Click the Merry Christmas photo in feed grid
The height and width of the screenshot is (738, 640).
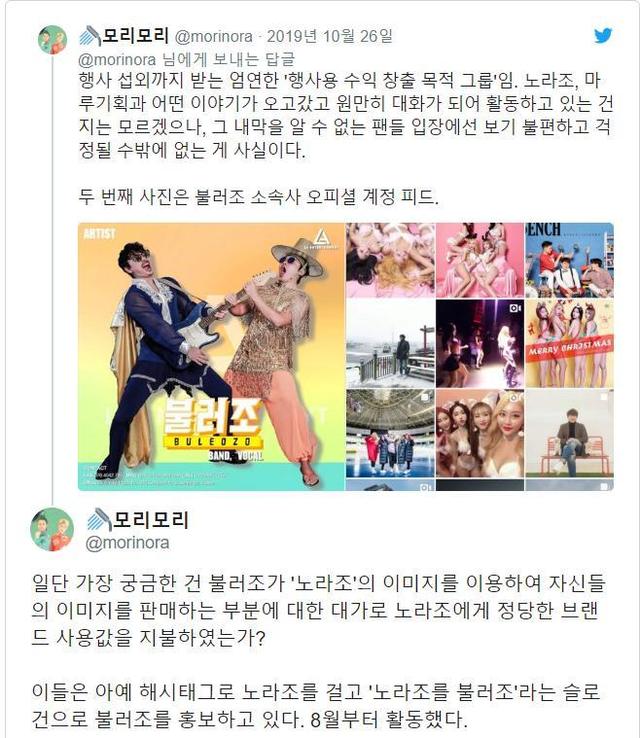coord(569,344)
